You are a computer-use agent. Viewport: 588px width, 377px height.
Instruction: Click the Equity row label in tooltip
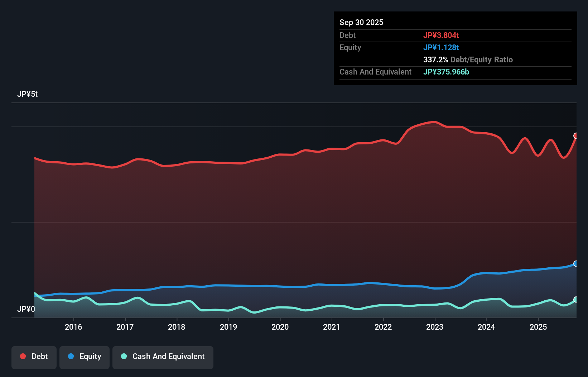tap(350, 47)
